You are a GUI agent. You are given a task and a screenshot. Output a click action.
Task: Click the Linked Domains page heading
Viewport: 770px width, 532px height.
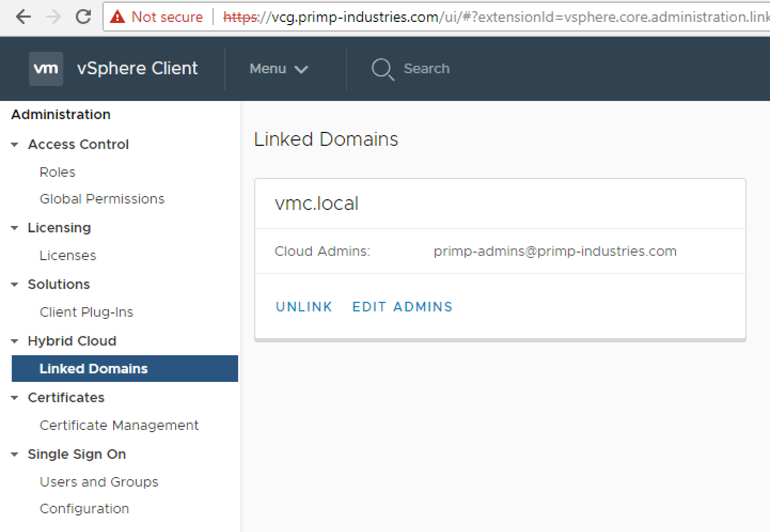326,139
